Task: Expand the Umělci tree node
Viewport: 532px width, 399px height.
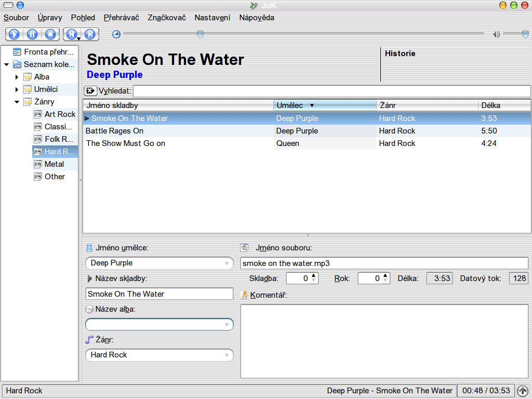Action: pos(17,89)
